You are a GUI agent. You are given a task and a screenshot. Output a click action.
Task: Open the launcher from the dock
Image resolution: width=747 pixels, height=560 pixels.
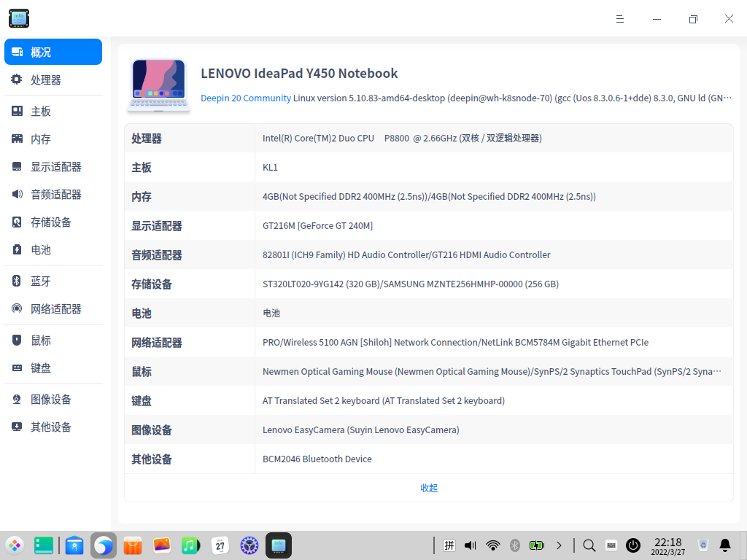tap(15, 545)
